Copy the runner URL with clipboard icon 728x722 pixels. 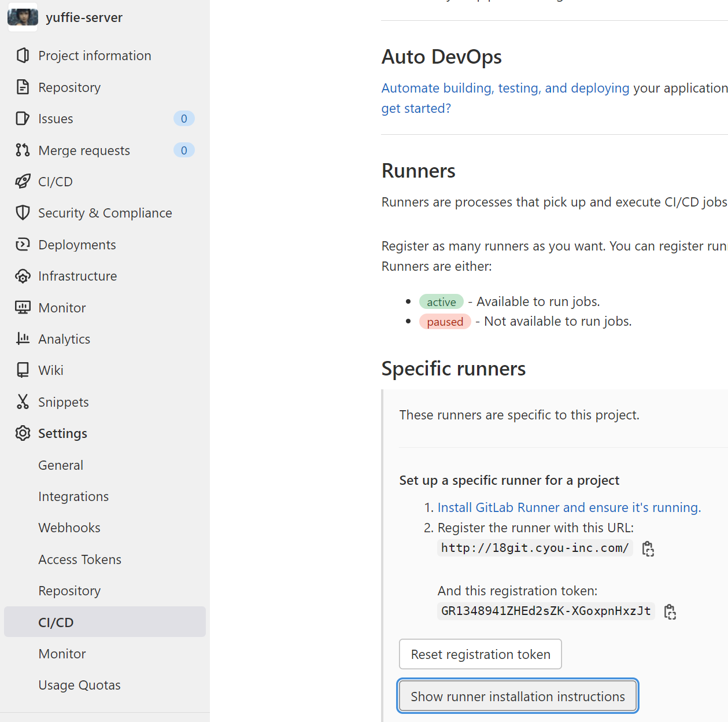pos(648,548)
